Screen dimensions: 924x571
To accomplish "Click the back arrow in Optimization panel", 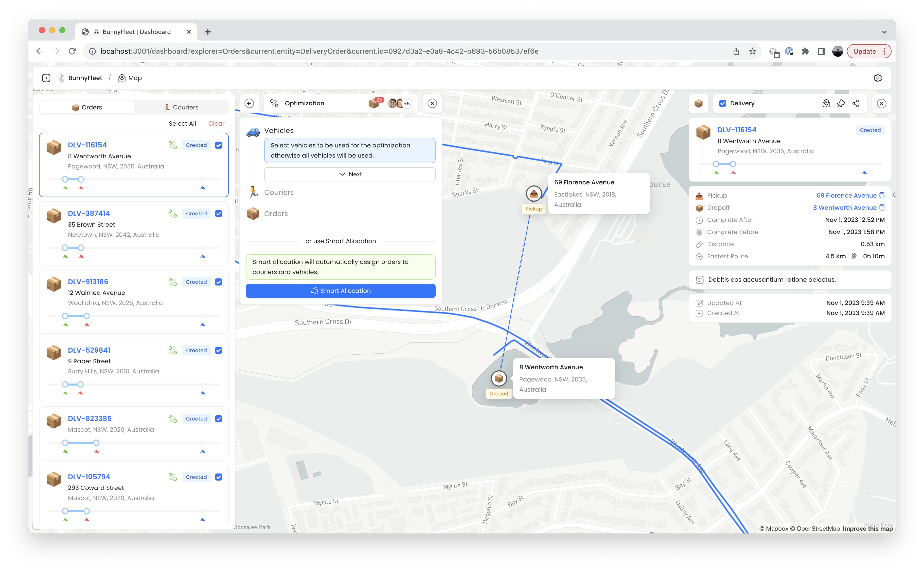I will (250, 103).
